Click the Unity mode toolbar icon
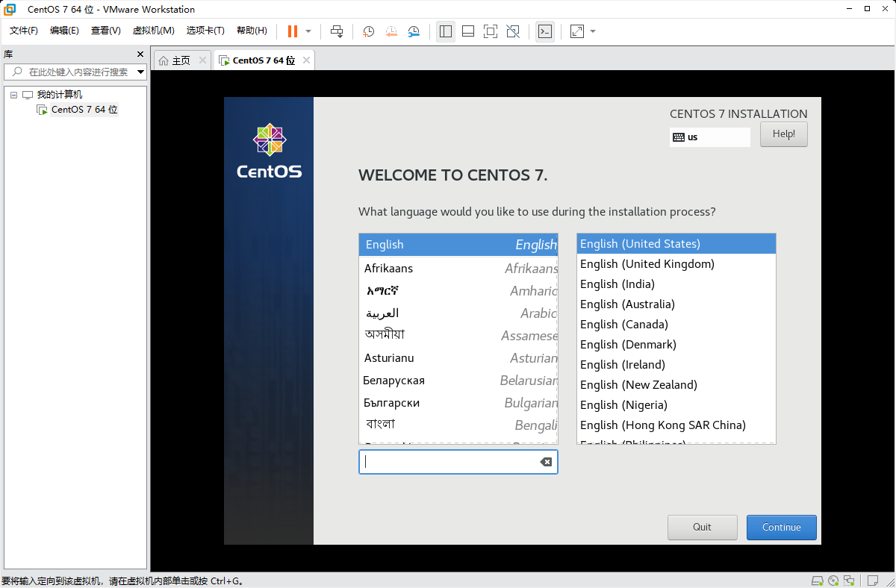The width and height of the screenshot is (896, 588). point(513,31)
